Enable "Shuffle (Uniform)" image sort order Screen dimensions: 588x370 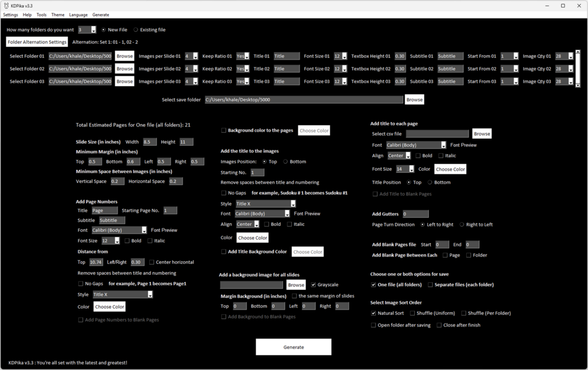click(x=414, y=313)
